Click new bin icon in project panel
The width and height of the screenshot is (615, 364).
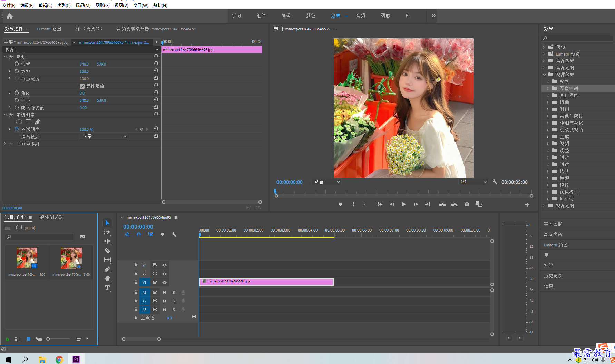(x=82, y=237)
